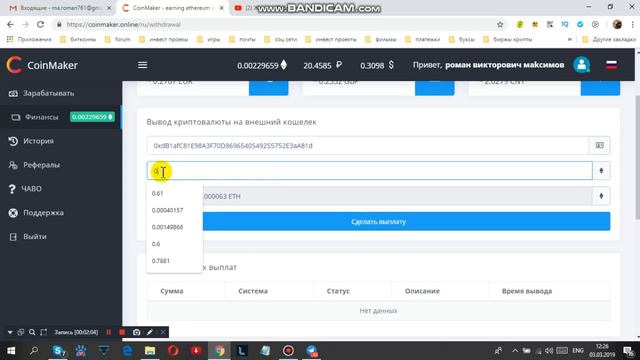Image resolution: width=640 pixels, height=360 pixels.
Task: Open the Другие закладки folder
Action: 609,40
